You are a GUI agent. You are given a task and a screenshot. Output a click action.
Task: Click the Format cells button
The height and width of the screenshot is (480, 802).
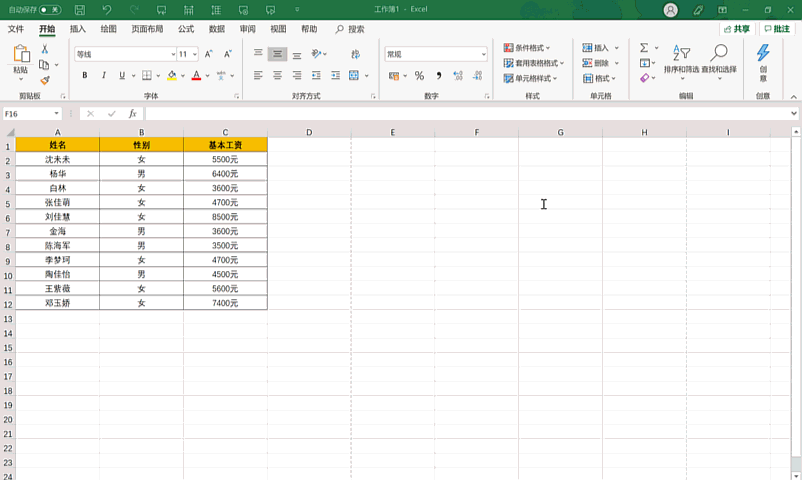(599, 78)
